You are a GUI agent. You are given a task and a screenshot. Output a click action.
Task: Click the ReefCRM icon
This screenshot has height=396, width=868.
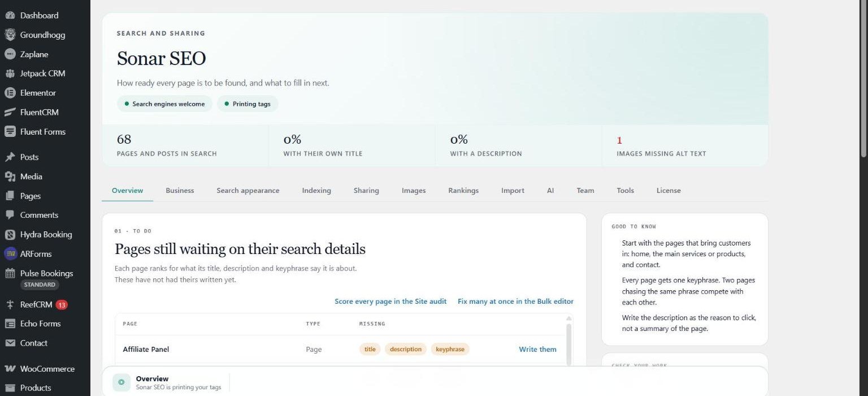coord(10,304)
